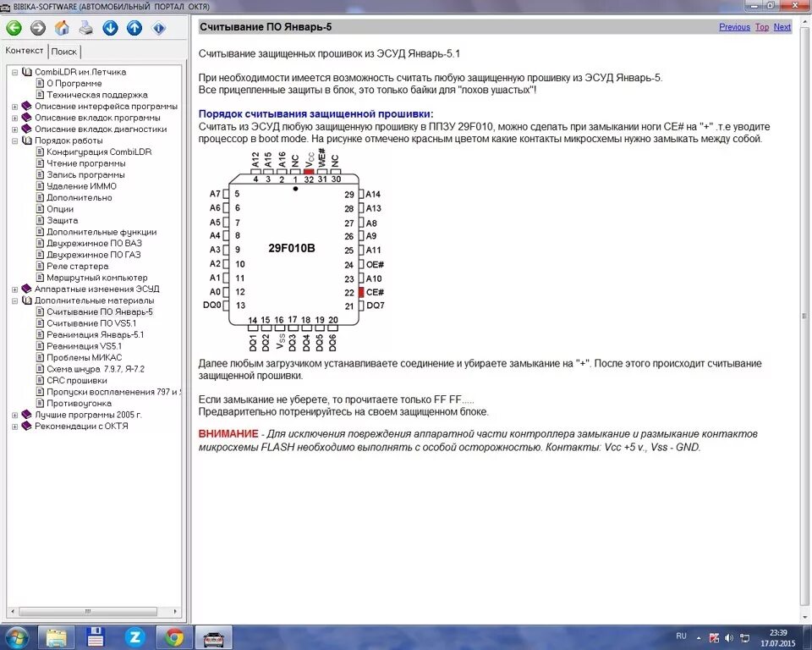Viewport: 812px width, 650px height.
Task: Open Конфигурация CombiLDR topic
Action: [x=99, y=151]
